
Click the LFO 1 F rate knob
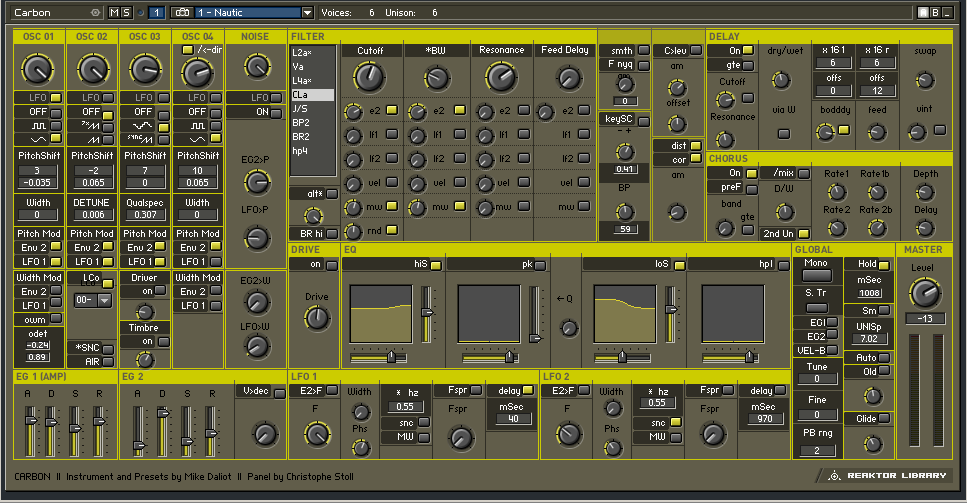tap(317, 434)
